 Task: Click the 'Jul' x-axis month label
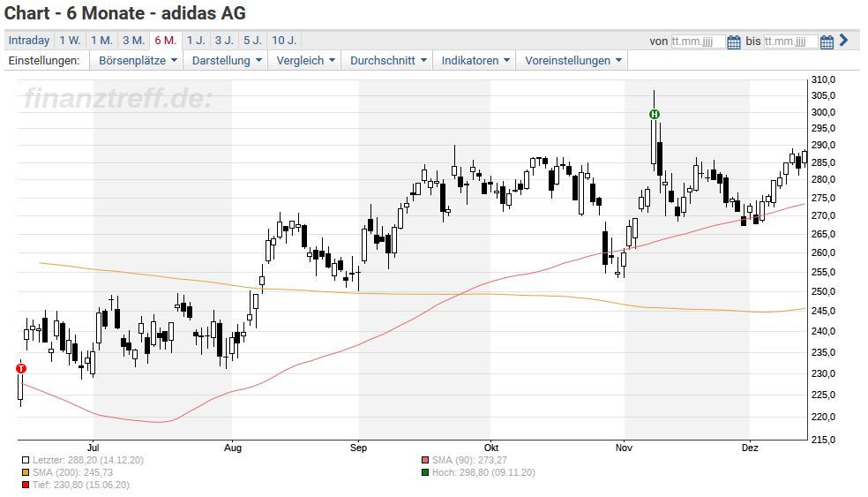[x=94, y=448]
